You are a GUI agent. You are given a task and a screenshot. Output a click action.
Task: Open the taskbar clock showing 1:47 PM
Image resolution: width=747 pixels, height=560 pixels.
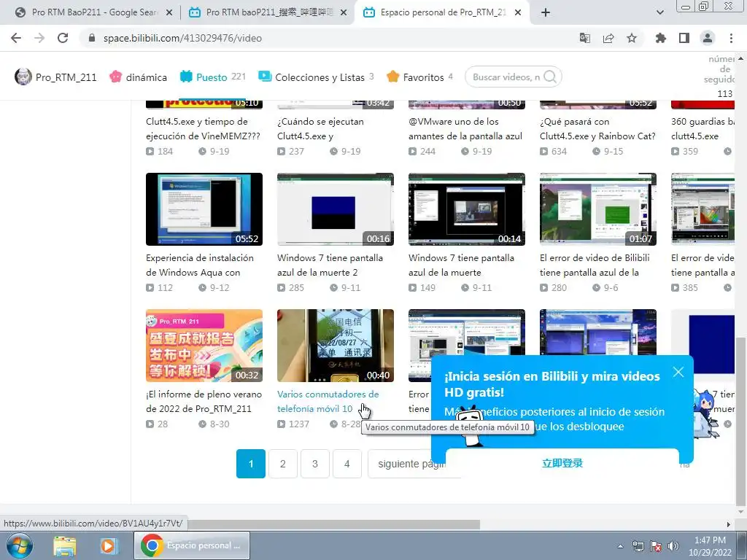tap(710, 545)
